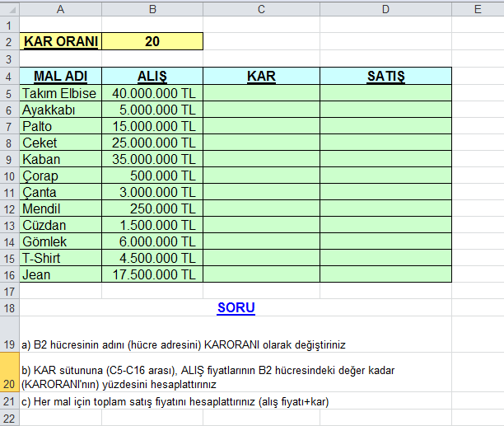The width and height of the screenshot is (504, 426).
Task: Select the Ayakkabı cell
Action: (61, 110)
